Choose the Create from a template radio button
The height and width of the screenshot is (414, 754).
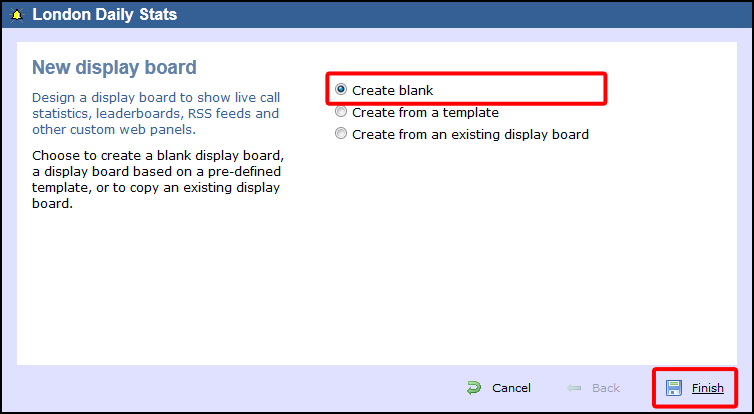342,112
